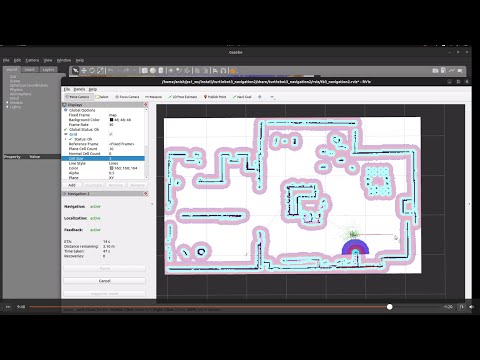Click the video player volume icon
Image resolution: width=480 pixels, height=360 pixels.
point(471,307)
